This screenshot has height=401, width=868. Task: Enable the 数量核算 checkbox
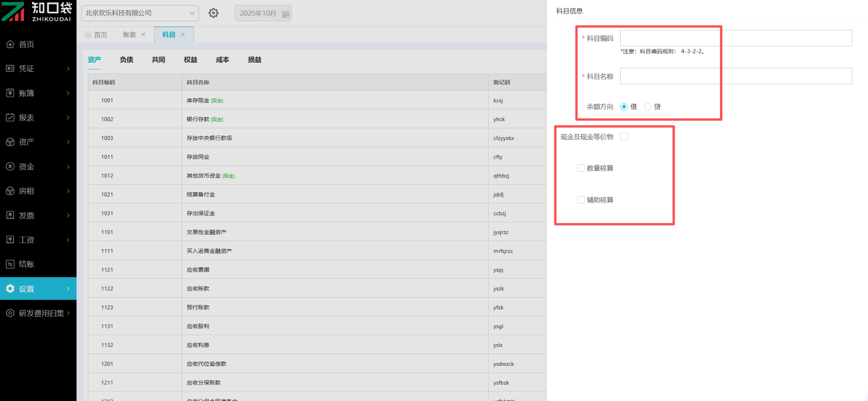tap(581, 168)
